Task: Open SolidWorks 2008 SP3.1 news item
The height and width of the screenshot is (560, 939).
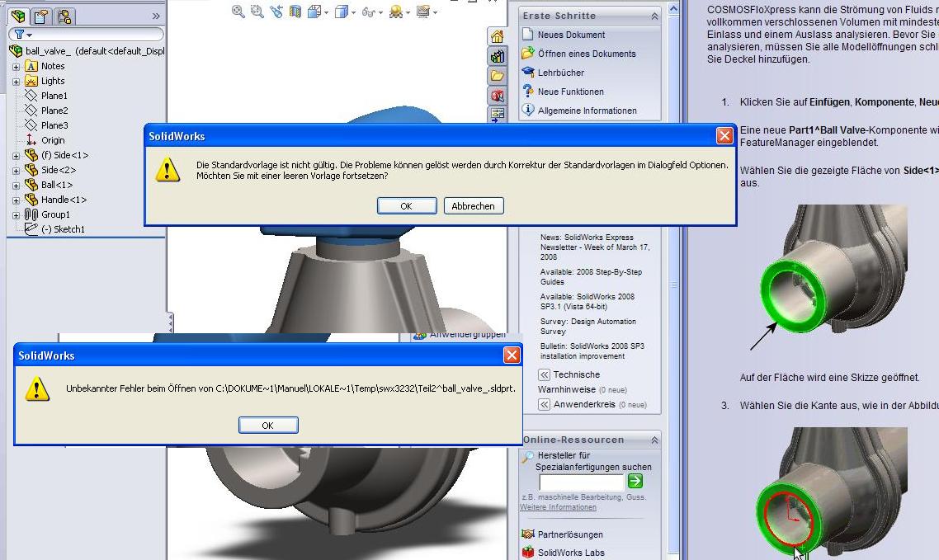Action: (587, 302)
